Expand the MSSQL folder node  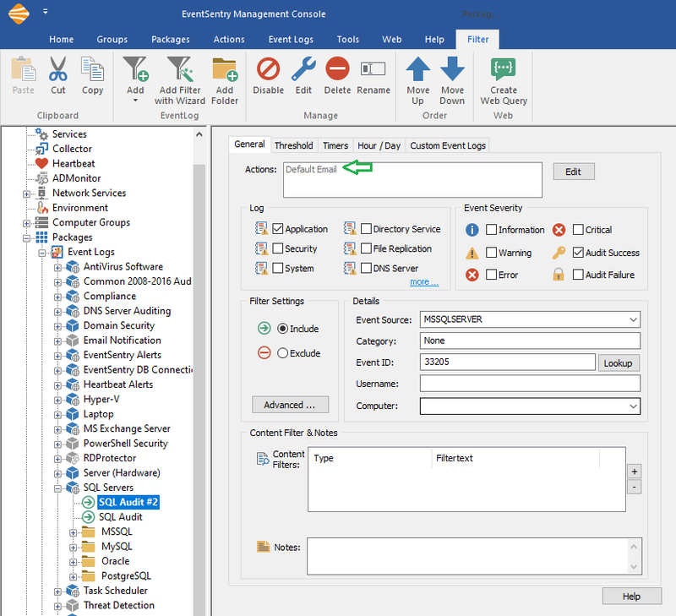tap(74, 533)
